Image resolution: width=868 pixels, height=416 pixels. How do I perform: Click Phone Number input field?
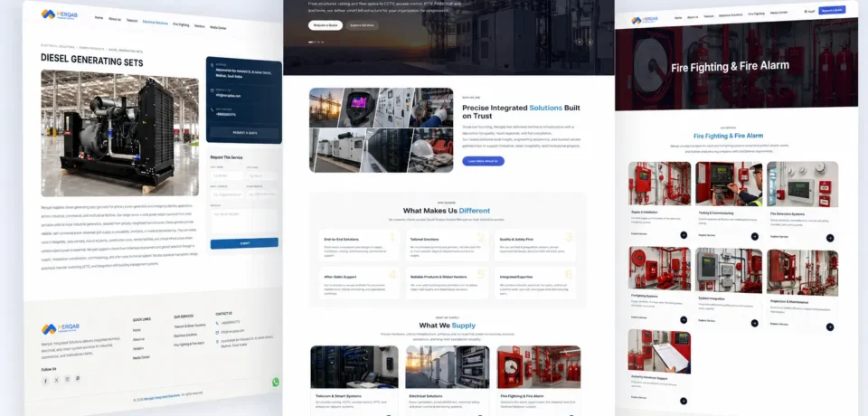pos(262,194)
